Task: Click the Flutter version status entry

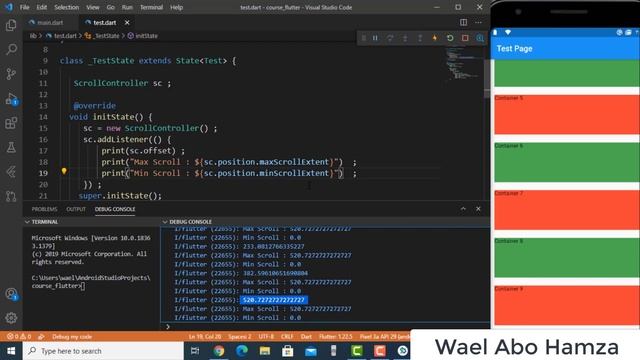Action: coord(336,337)
